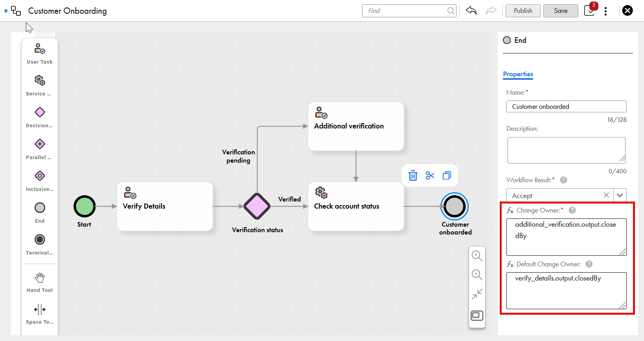The width and height of the screenshot is (644, 341).
Task: Pick the Inclusive gateway palette icon
Action: tap(40, 176)
